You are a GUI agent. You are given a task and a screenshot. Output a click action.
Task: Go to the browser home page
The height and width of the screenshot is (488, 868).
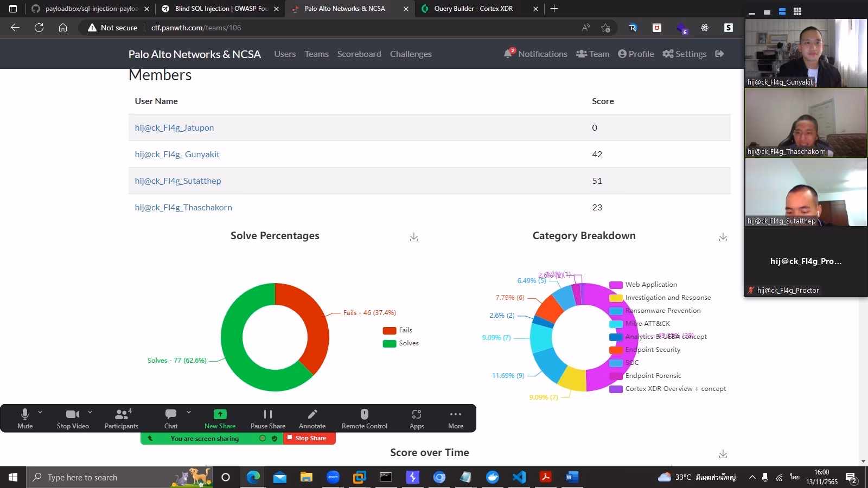tap(63, 28)
